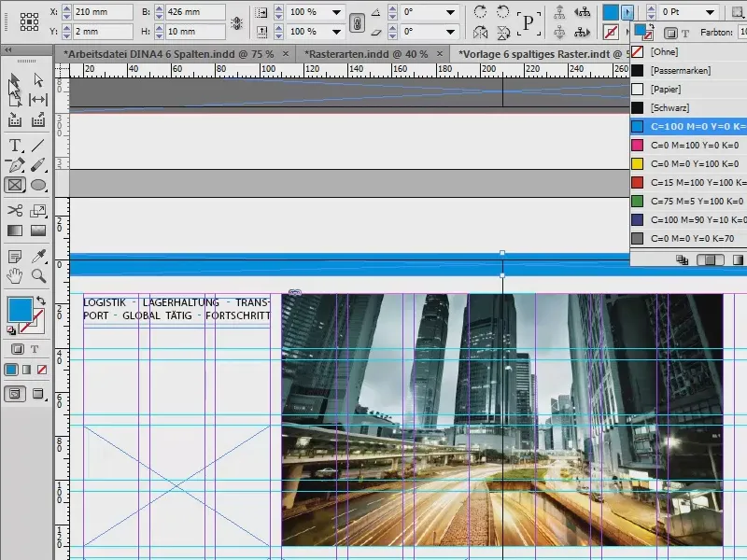Toggle constrain width and height proportions

point(237,22)
